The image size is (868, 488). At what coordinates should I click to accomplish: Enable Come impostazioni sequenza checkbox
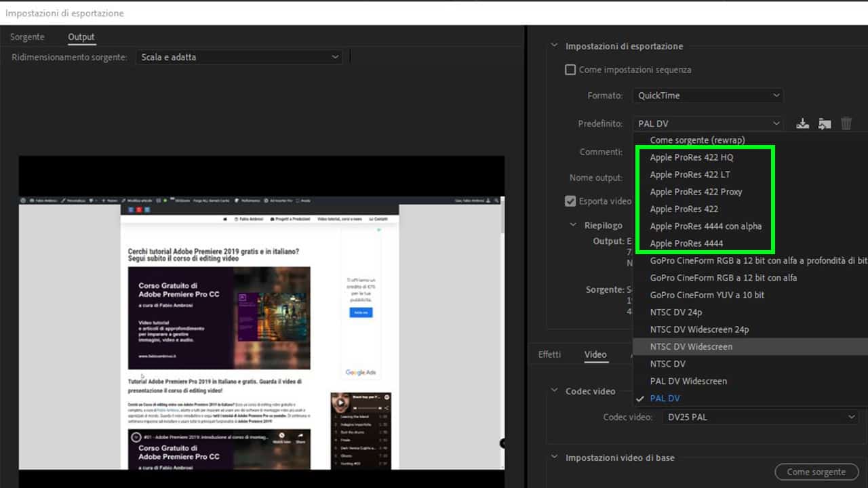click(570, 70)
